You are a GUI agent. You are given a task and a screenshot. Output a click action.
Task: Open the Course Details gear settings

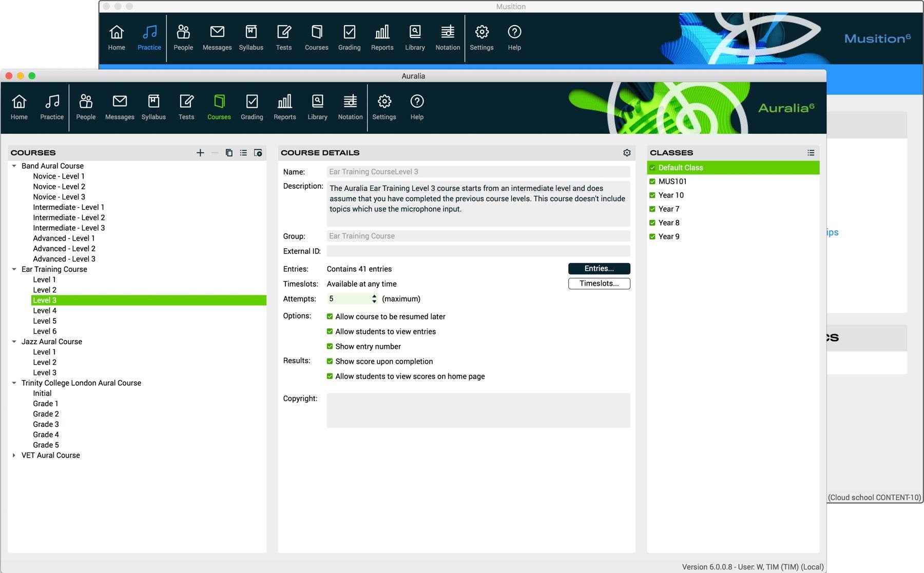[x=627, y=153]
